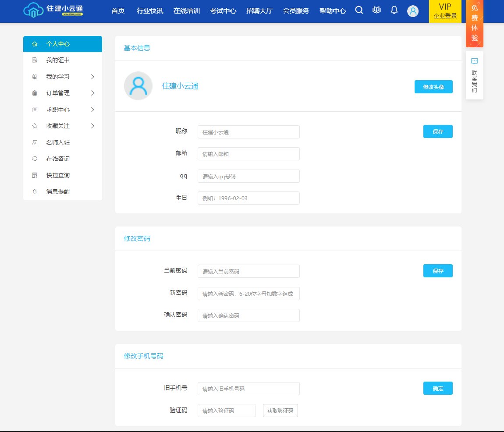Click the VIP 企业登录 button
Viewport: 504px width, 432px height.
(445, 11)
